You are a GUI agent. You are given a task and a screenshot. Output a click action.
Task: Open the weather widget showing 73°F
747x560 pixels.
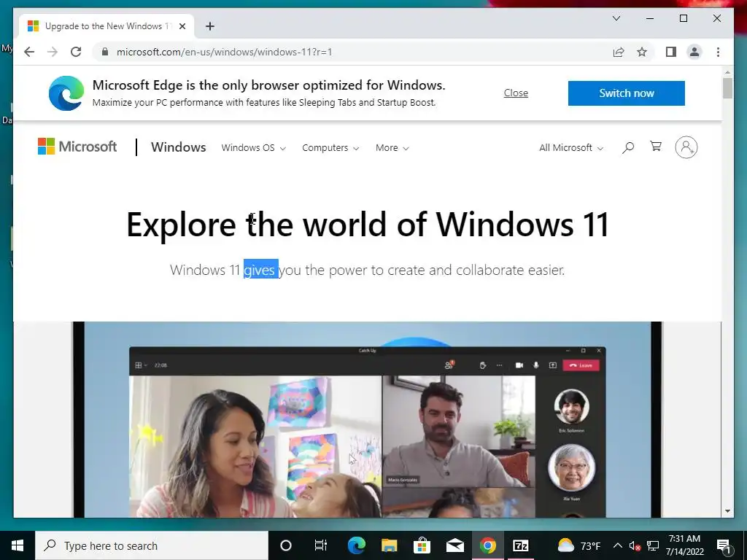click(578, 545)
